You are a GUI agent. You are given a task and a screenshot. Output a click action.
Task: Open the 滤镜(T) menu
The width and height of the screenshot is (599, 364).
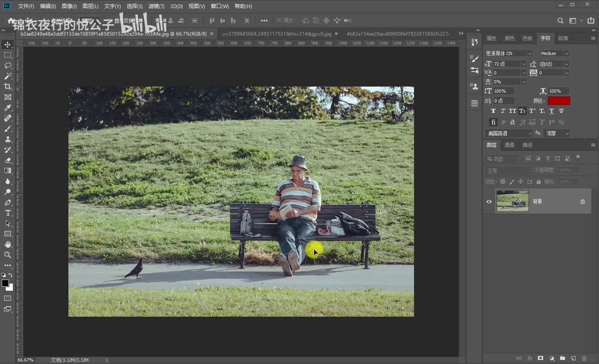(x=156, y=6)
